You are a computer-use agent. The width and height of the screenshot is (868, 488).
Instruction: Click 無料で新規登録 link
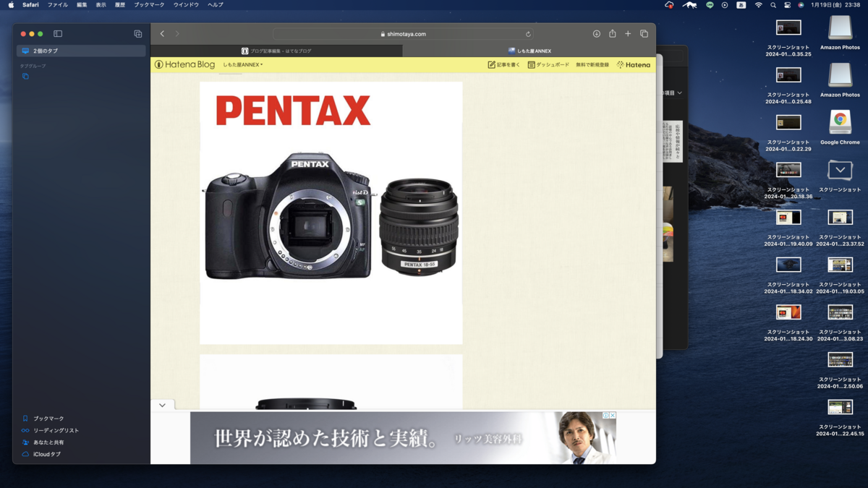click(592, 65)
